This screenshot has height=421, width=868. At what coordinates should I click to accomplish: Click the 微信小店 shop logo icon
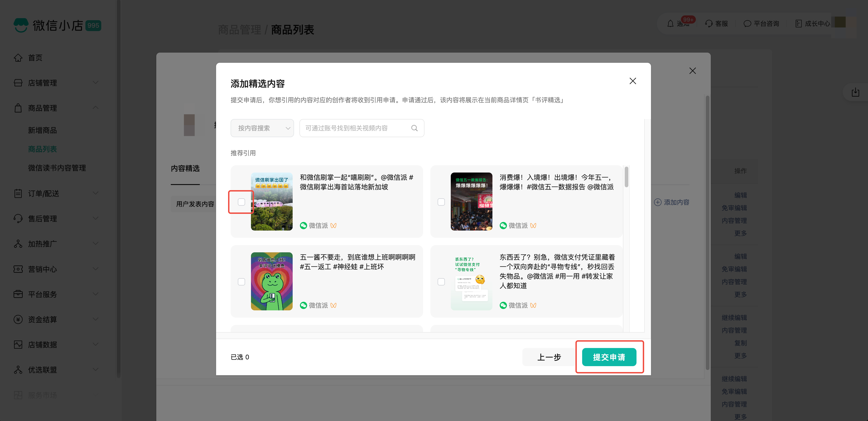21,25
